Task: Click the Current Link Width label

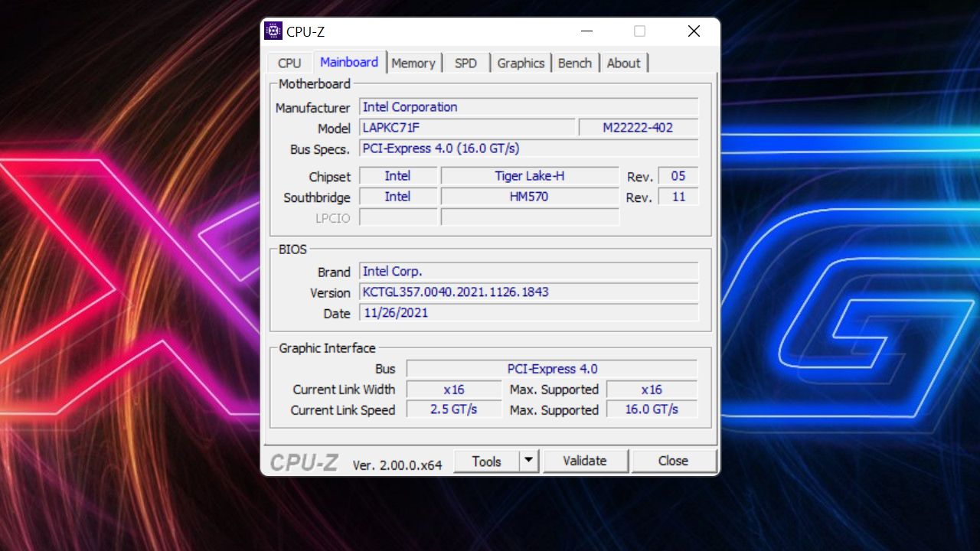Action: pos(344,390)
